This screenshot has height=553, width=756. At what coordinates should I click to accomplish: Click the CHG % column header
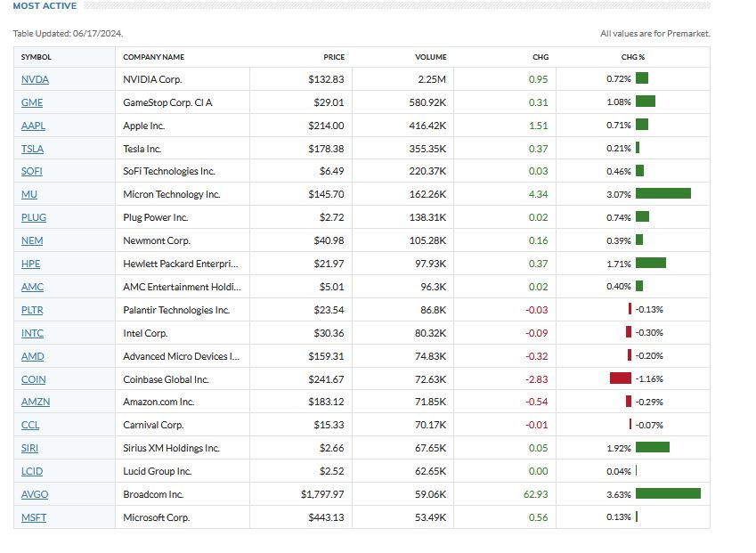[633, 57]
